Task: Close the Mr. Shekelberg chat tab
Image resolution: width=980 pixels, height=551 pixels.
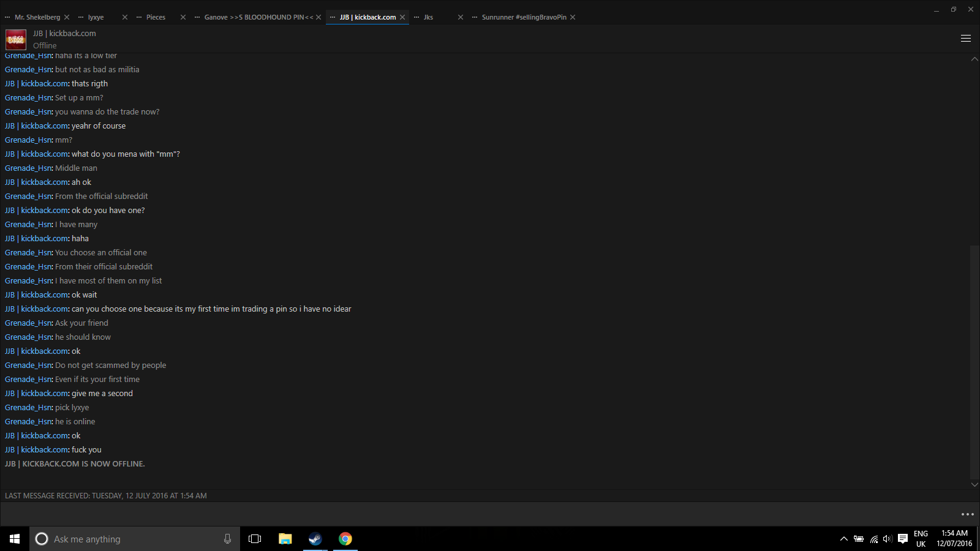Action: point(67,17)
